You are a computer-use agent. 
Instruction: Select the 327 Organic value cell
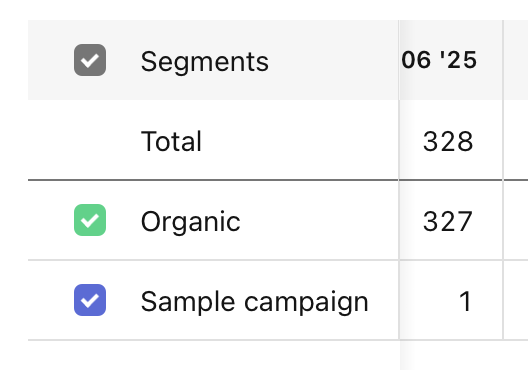(448, 221)
